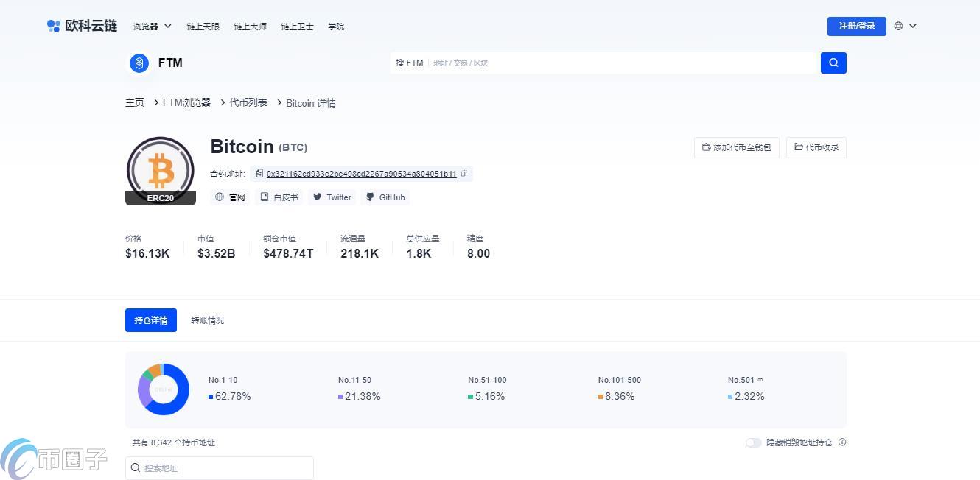980x480 pixels.
Task: Select the 持仓详情 tab
Action: [x=151, y=320]
